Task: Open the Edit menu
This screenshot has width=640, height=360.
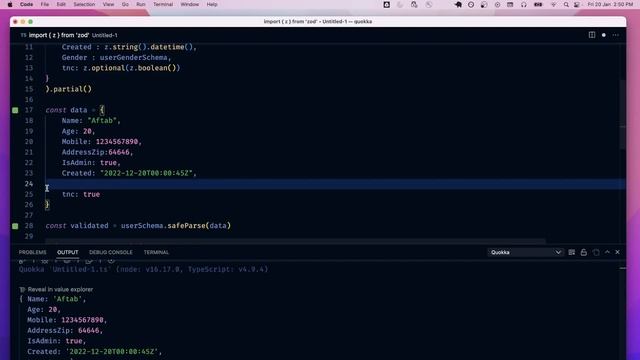Action: point(61,4)
